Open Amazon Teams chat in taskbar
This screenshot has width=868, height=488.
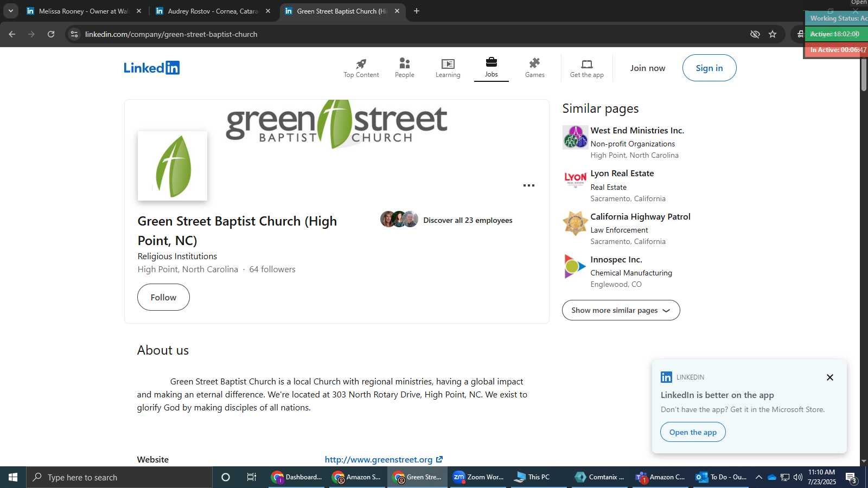pos(661,477)
